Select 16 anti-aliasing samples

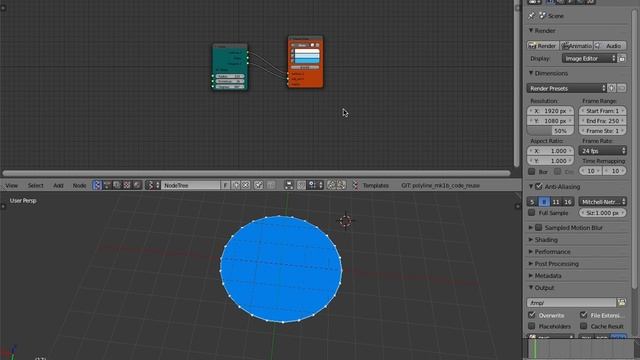(568, 202)
